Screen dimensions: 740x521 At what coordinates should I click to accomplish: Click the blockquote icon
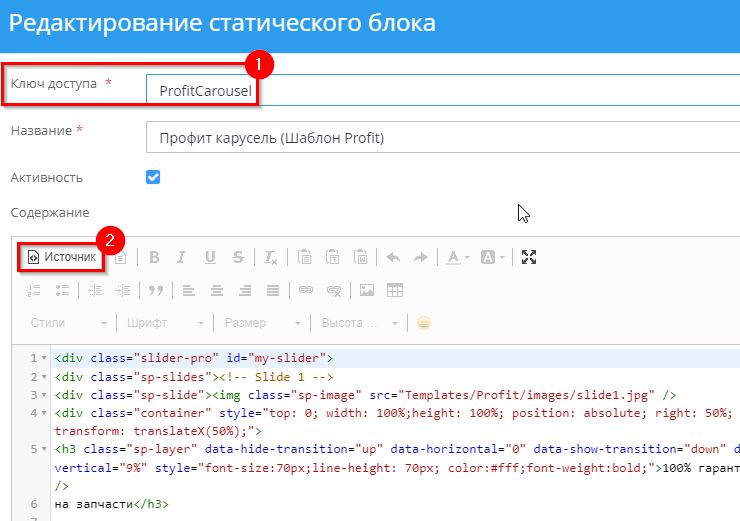(155, 290)
